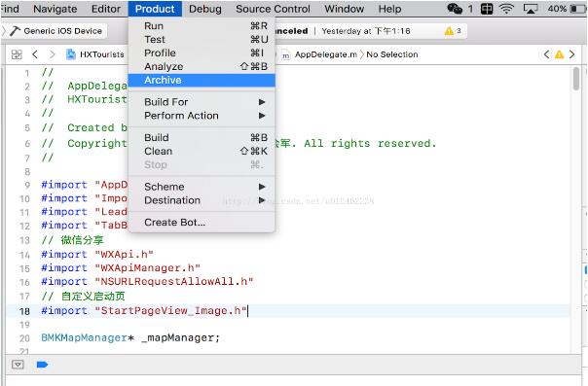Image resolution: width=588 pixels, height=386 pixels.
Task: Choose Analyze from Product menu
Action: (x=202, y=66)
